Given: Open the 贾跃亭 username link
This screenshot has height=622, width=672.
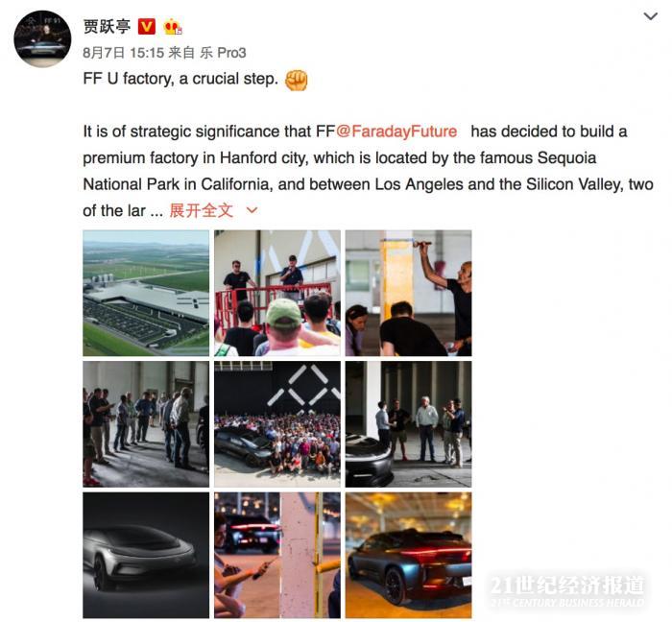Looking at the screenshot, I should pos(107,27).
